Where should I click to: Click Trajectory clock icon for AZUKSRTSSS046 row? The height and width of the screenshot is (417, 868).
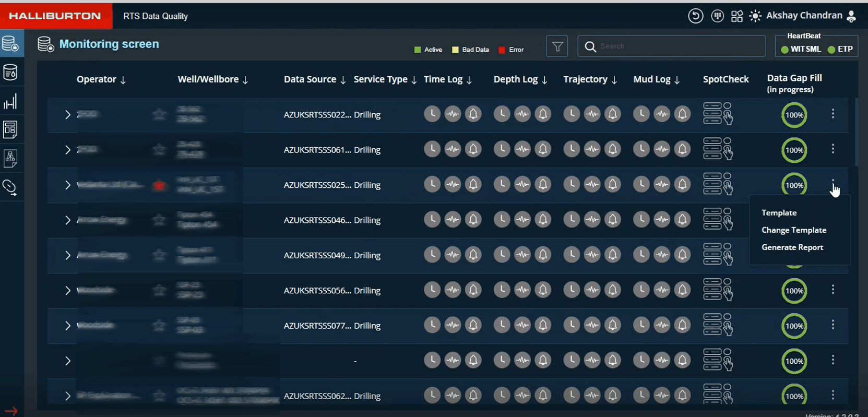pos(572,220)
